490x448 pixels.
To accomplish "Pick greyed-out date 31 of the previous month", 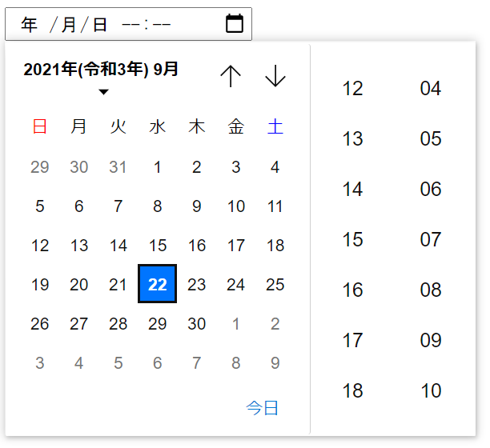I will (118, 167).
